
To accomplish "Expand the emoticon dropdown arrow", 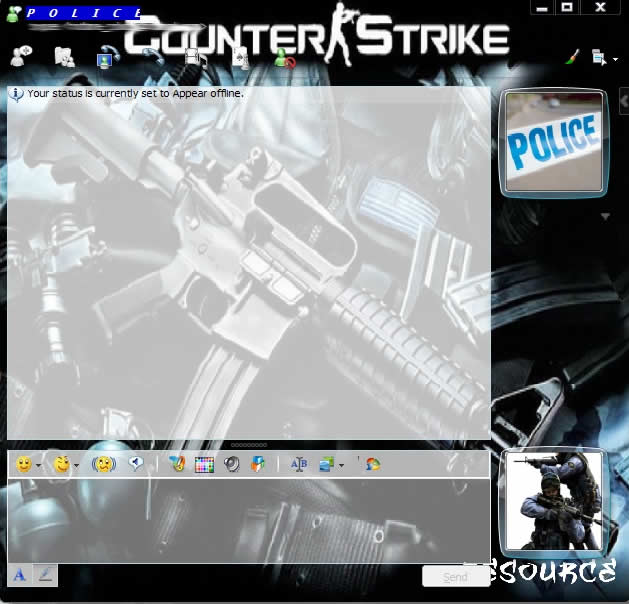I will [x=39, y=465].
